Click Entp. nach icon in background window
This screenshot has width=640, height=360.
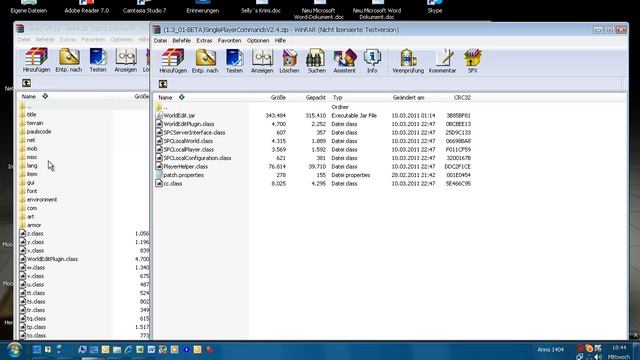[69, 60]
